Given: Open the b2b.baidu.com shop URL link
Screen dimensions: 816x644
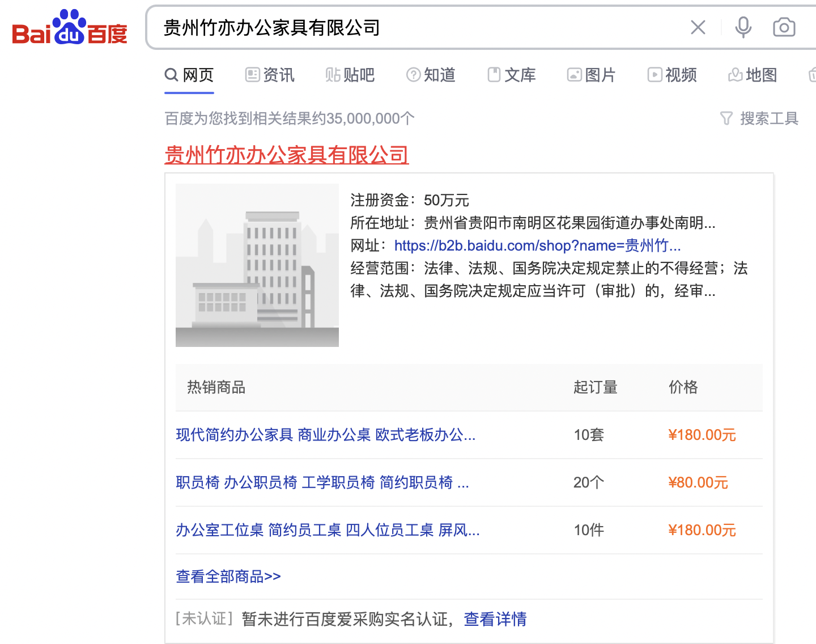Looking at the screenshot, I should click(537, 245).
